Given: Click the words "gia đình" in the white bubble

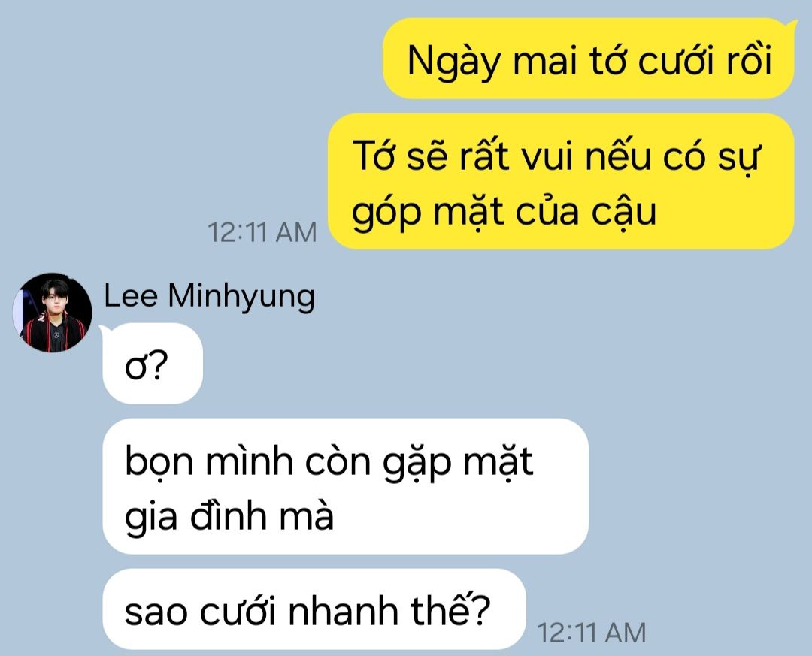Looking at the screenshot, I should click(x=195, y=515).
